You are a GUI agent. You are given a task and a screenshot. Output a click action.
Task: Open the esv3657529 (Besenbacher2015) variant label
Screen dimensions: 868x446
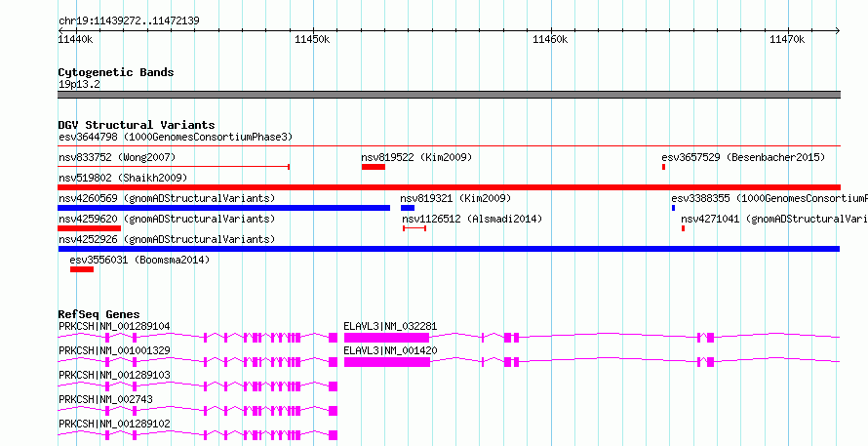pyautogui.click(x=743, y=157)
